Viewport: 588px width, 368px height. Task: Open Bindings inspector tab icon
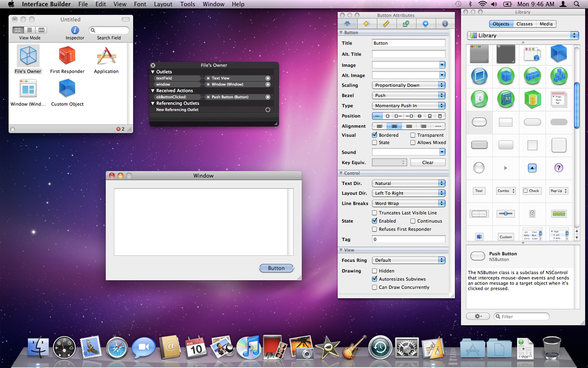tap(406, 24)
